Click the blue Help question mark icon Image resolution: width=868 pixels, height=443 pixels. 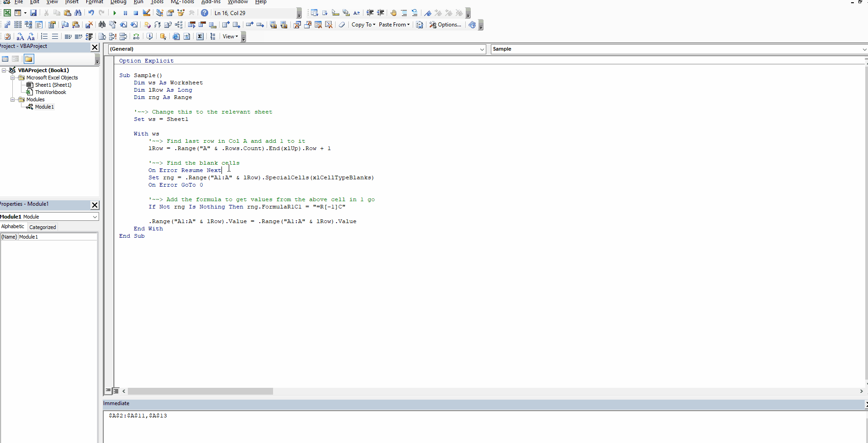click(205, 13)
